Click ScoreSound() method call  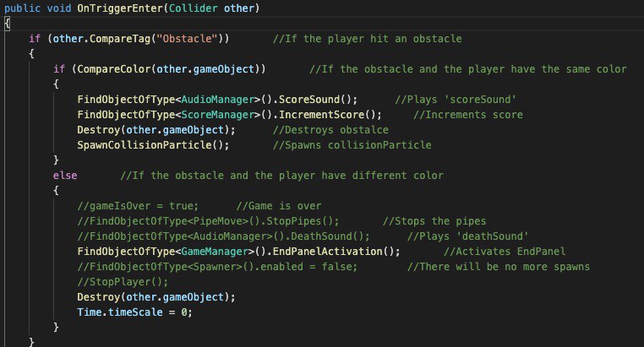(x=315, y=100)
